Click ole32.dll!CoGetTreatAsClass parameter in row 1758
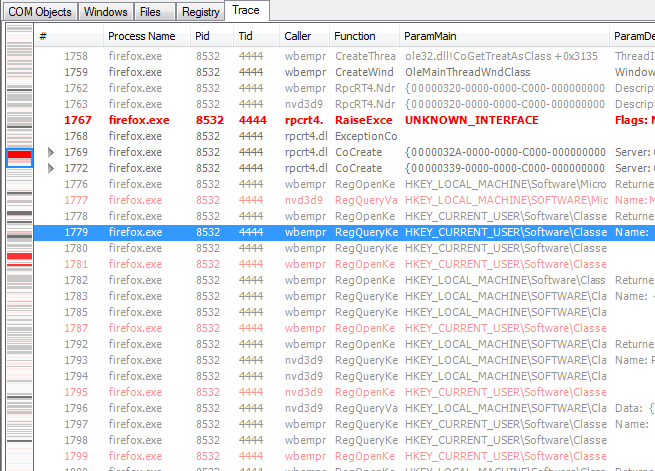The width and height of the screenshot is (655, 471). [x=501, y=56]
